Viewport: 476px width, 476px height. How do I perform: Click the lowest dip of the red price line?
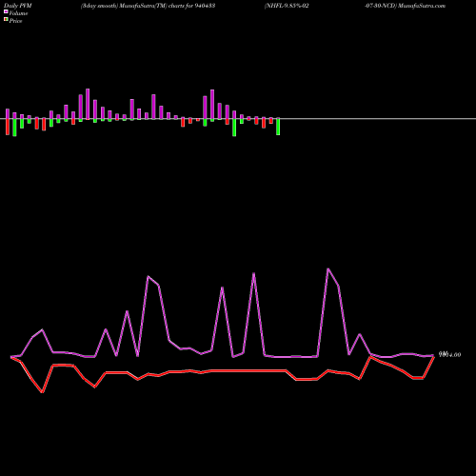click(x=43, y=392)
